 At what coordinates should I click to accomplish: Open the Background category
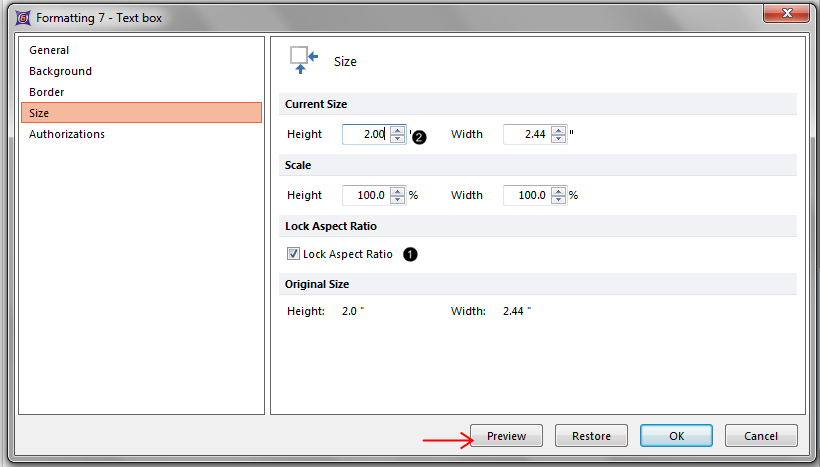pyautogui.click(x=60, y=71)
